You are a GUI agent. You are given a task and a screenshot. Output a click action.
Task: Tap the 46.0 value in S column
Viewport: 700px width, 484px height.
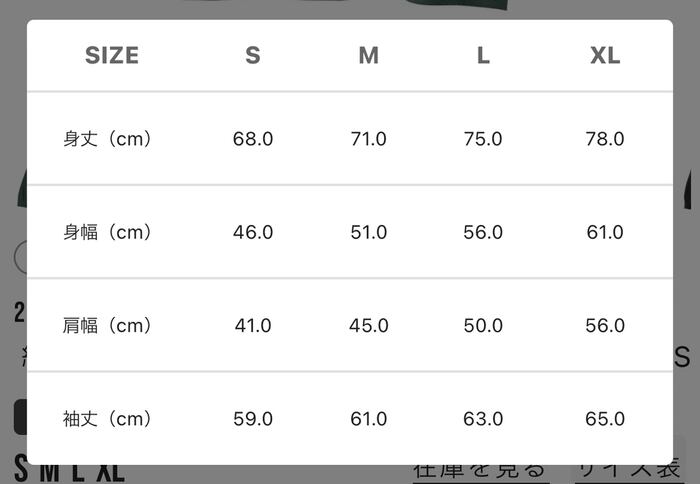click(253, 232)
